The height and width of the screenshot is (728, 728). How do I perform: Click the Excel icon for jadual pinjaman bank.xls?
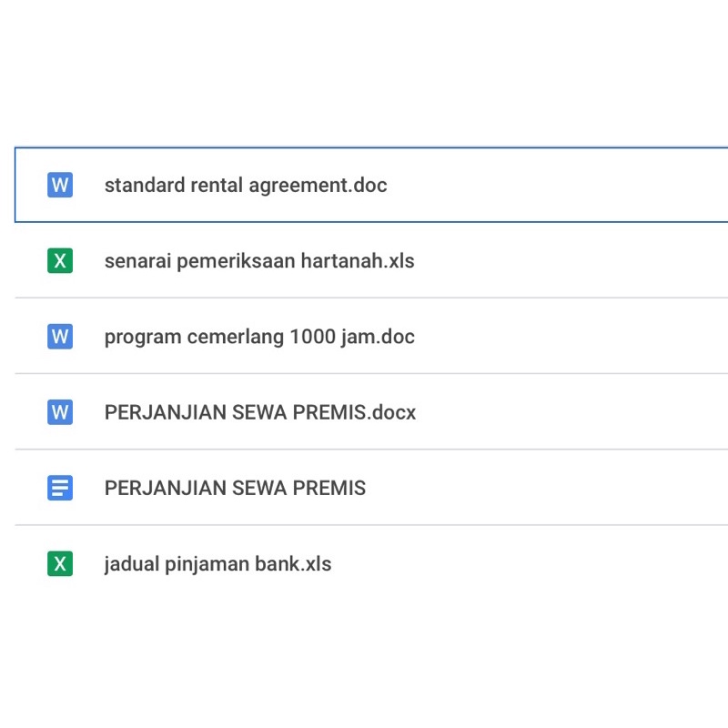pos(60,564)
